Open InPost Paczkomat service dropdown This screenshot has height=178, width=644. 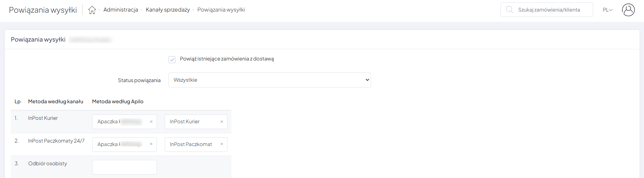pos(191,144)
